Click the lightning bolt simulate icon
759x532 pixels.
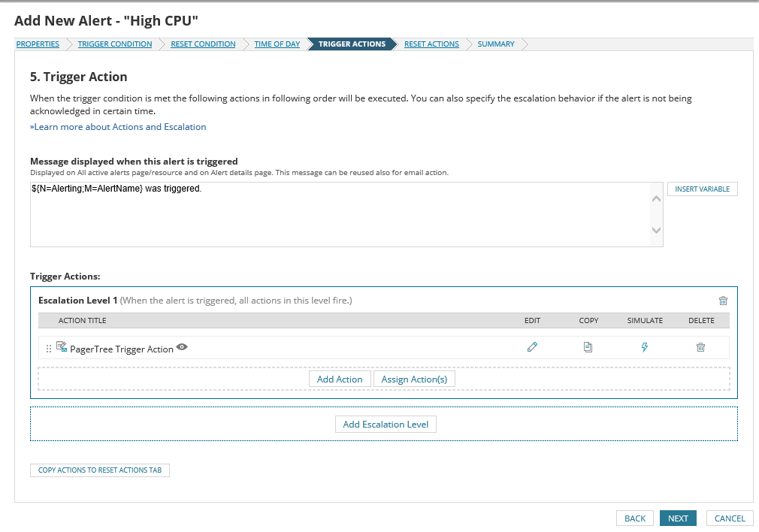pyautogui.click(x=645, y=347)
